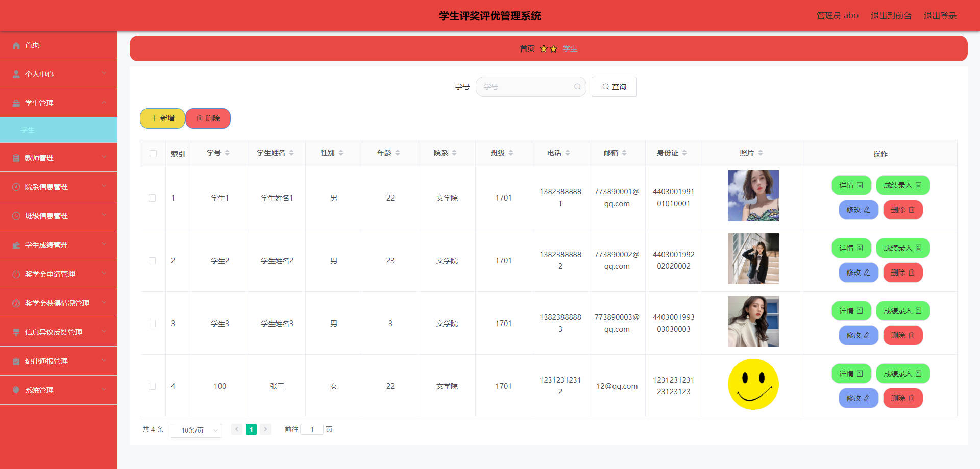Expand the 教师管理 menu chevron

click(104, 157)
